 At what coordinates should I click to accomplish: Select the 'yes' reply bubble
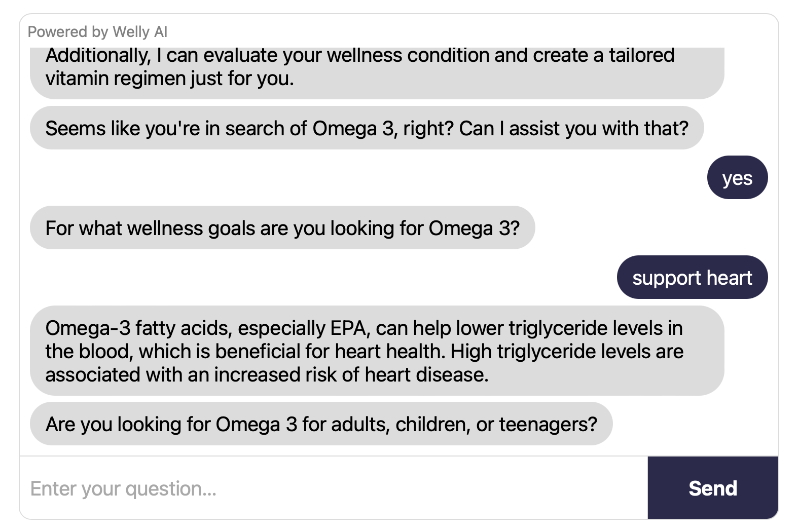[737, 178]
